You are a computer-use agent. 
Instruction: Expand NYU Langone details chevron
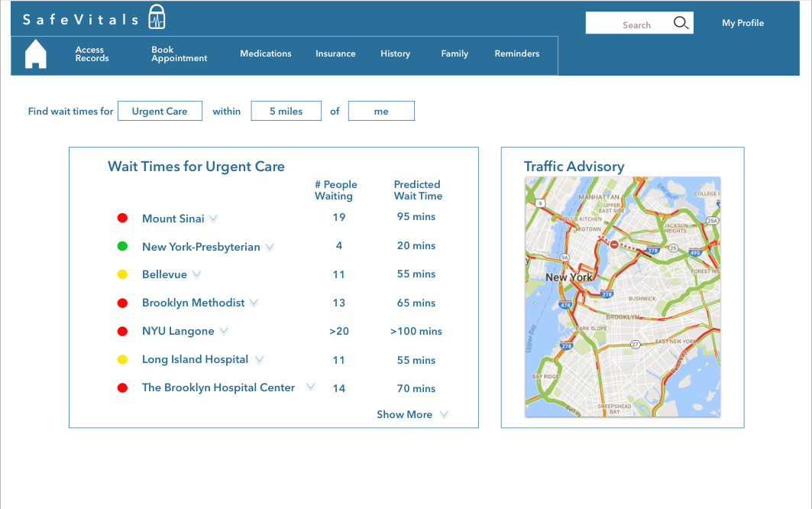[224, 330]
